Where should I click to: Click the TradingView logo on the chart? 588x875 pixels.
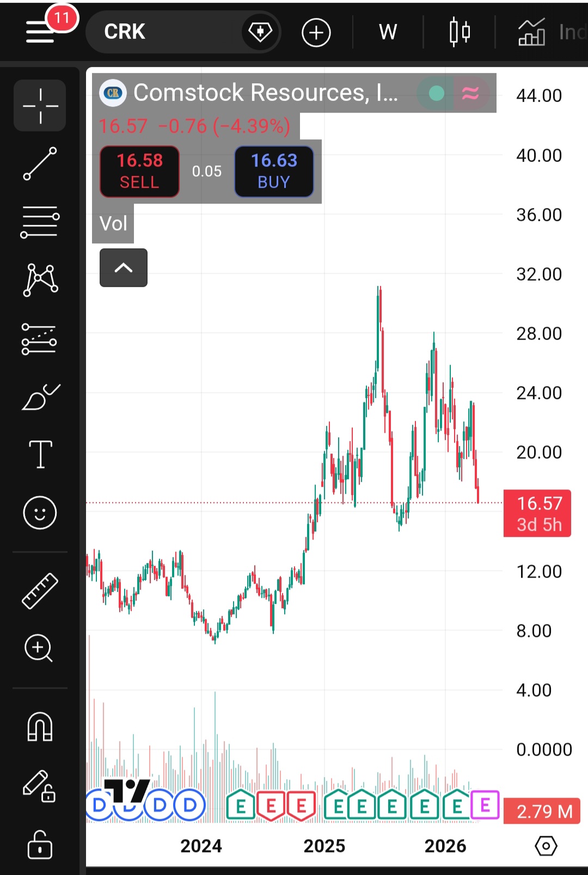pos(127,791)
